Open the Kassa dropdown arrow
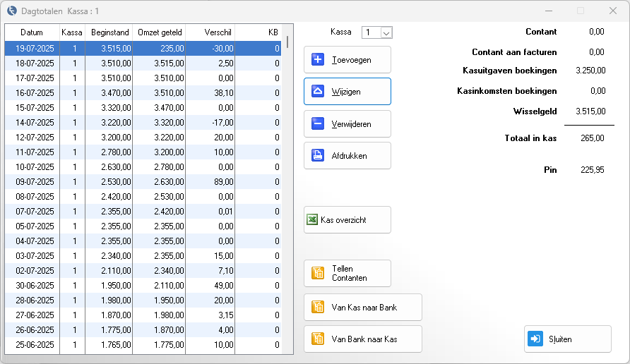The width and height of the screenshot is (630, 364). click(x=386, y=33)
